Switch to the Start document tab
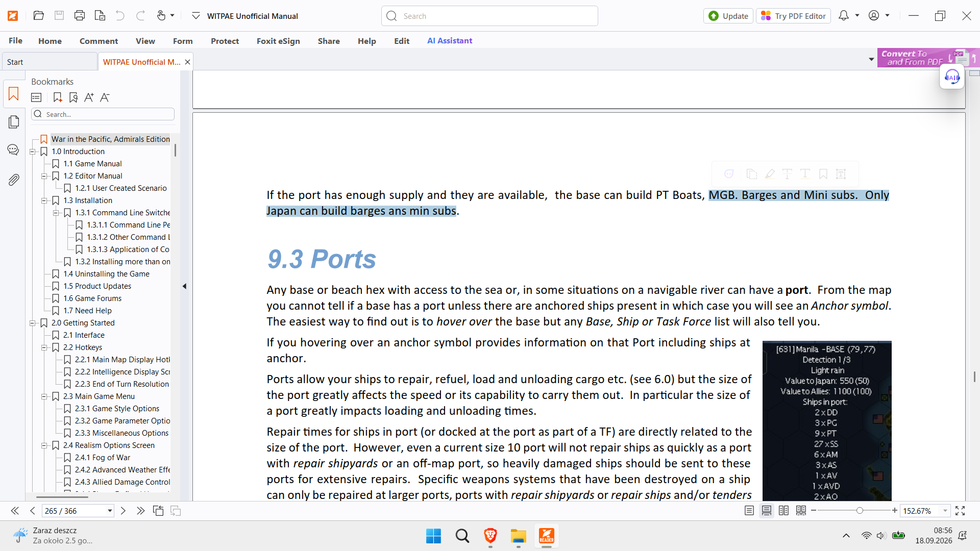The width and height of the screenshot is (980, 551). pos(50,62)
